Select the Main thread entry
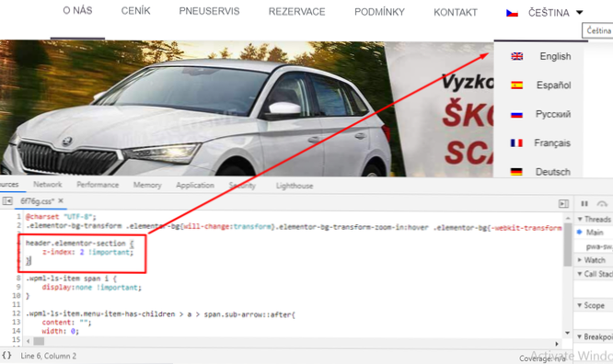This screenshot has width=613, height=364. tap(595, 233)
